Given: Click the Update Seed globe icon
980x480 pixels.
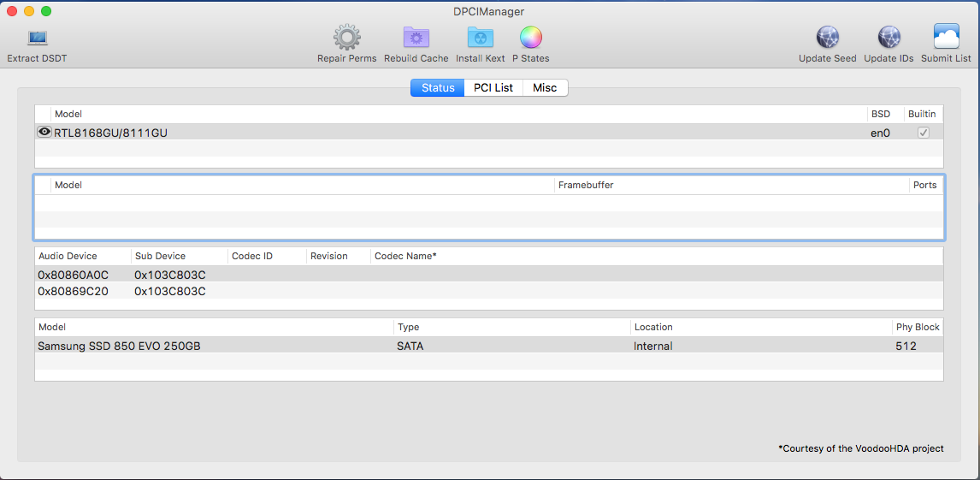Looking at the screenshot, I should 827,38.
